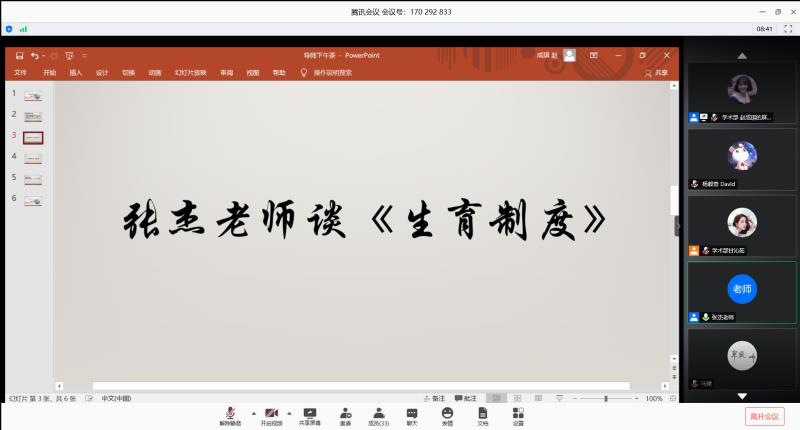Viewport: 800px width, 430px height.
Task: Select slide 4 thumbnail in slide panel
Action: (x=33, y=158)
